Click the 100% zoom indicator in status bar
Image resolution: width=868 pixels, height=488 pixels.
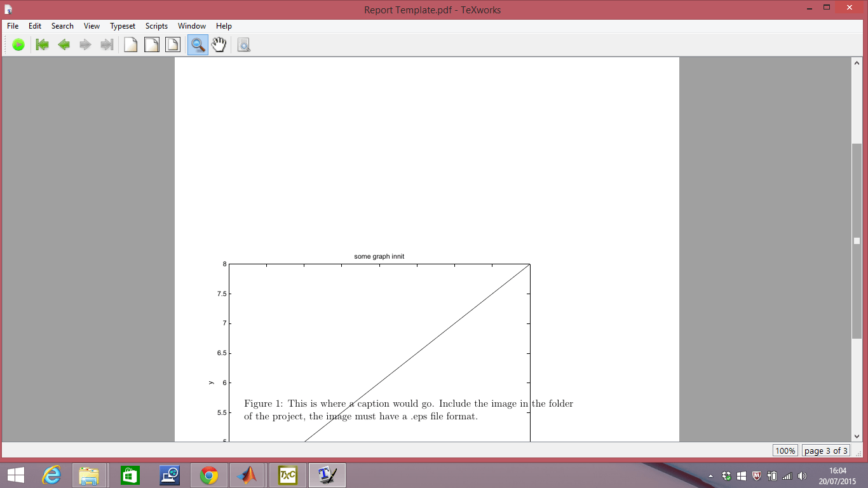[785, 451]
